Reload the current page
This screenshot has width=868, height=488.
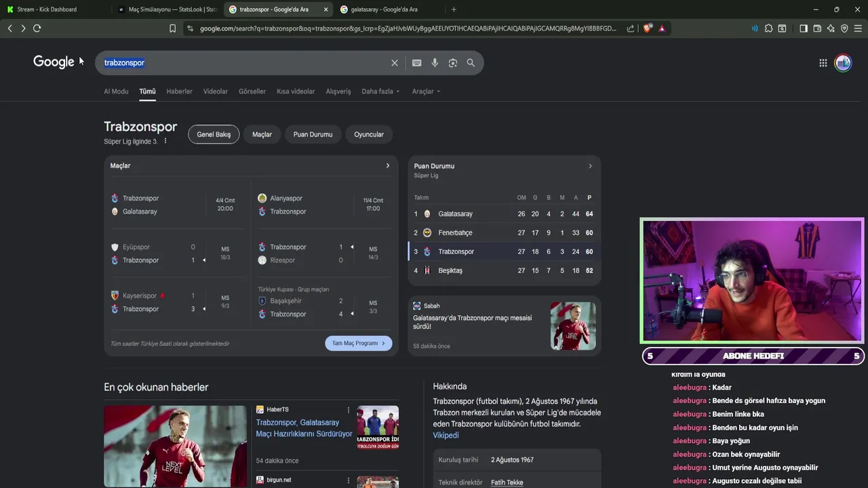[x=37, y=28]
